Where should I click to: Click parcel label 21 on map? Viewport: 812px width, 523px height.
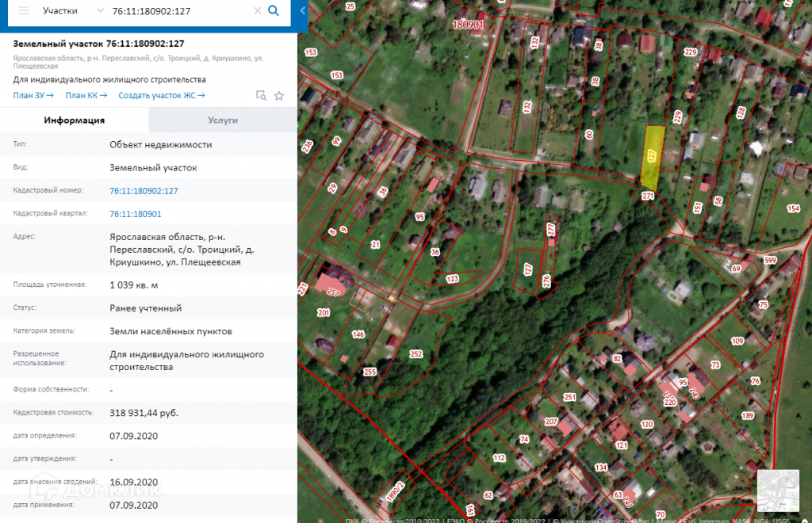[x=375, y=245]
